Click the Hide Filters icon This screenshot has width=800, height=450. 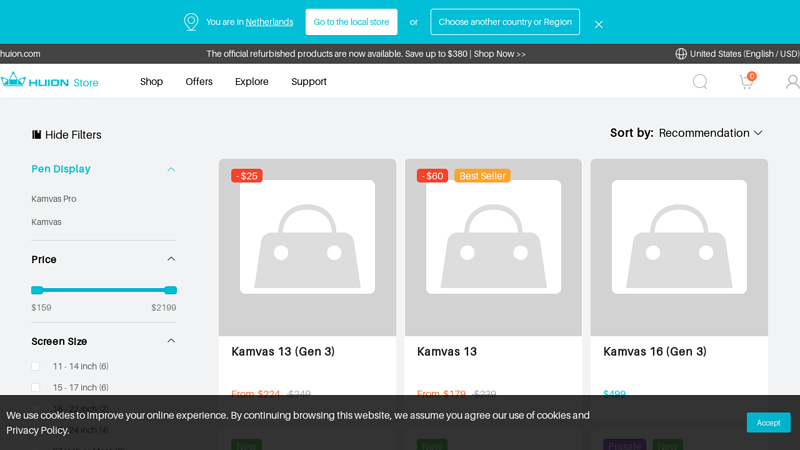pos(37,135)
